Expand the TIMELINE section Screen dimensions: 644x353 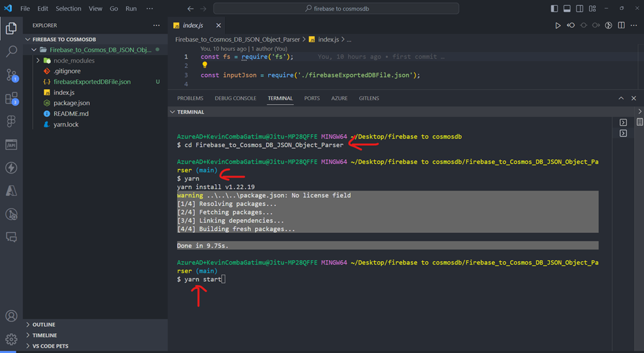[45, 335]
